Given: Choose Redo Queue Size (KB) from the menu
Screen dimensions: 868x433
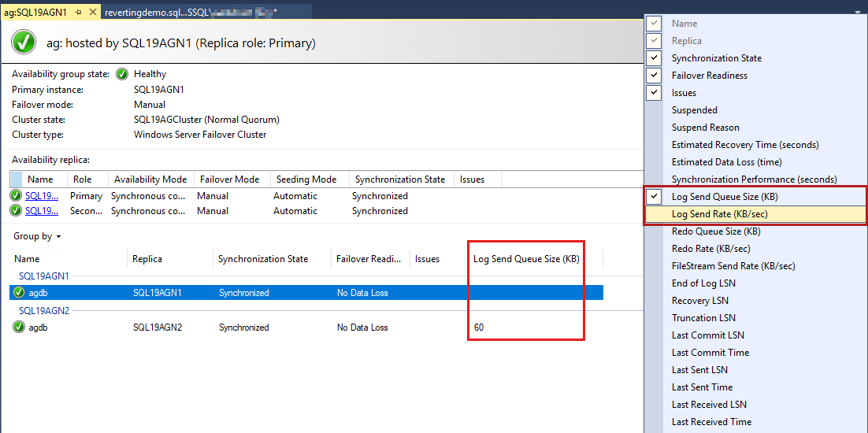Looking at the screenshot, I should tap(715, 231).
